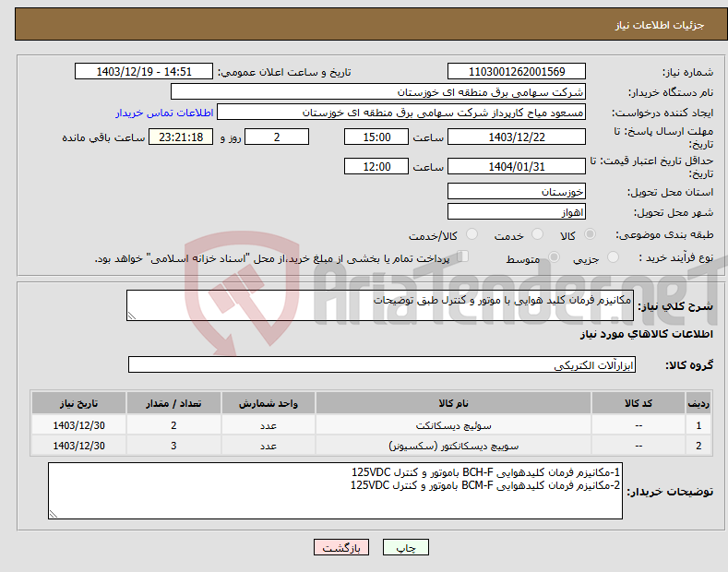Click the ایجاد کننده درخواست field
Screen dimensions: 728x572
tap(401, 113)
